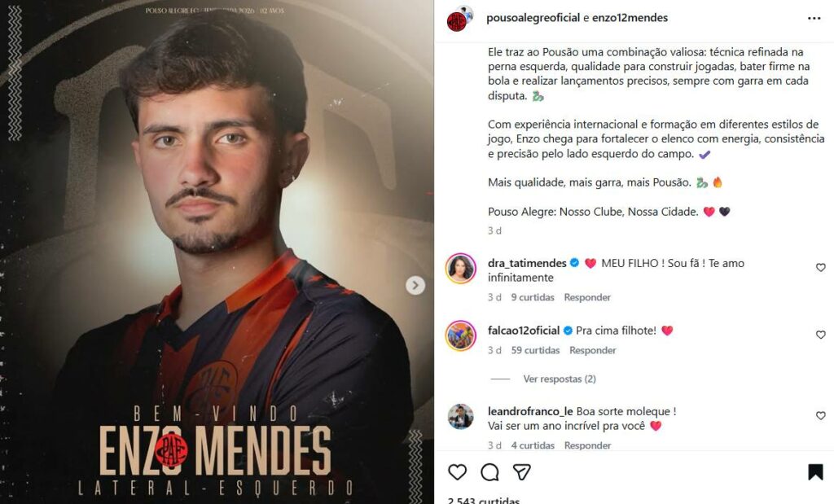Reply to dra_tatimendes comment
The width and height of the screenshot is (834, 504).
pos(587,297)
